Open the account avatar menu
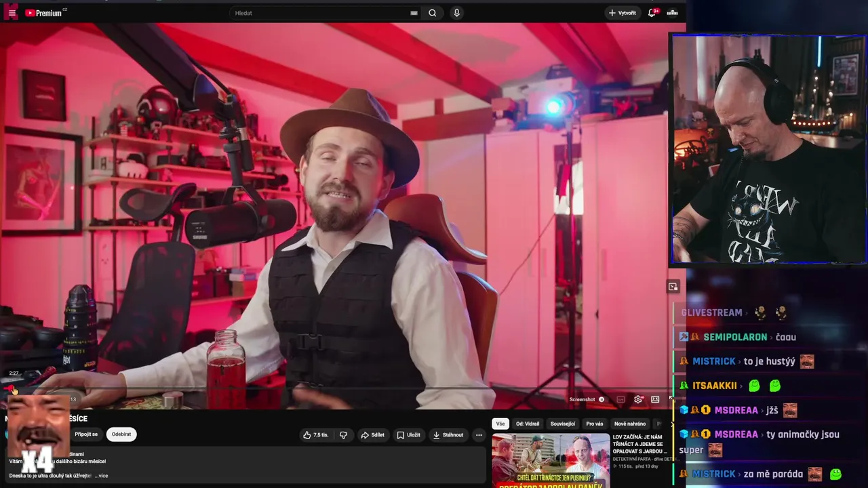Image resolution: width=868 pixels, height=488 pixels. (x=672, y=13)
